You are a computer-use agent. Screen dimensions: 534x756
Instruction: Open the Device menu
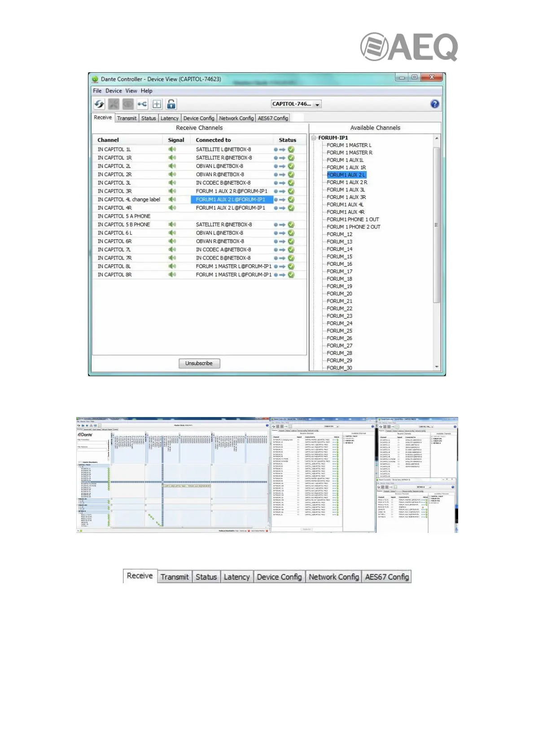click(114, 91)
